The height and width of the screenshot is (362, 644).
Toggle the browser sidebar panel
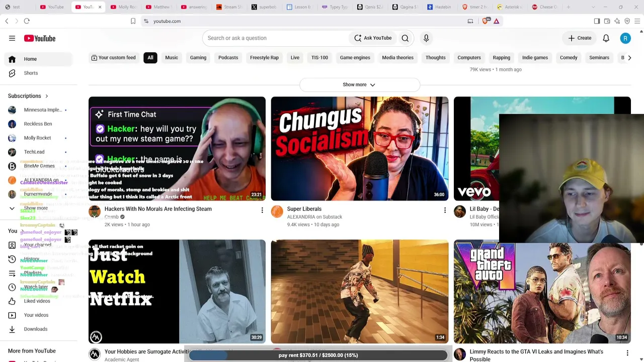click(x=597, y=21)
